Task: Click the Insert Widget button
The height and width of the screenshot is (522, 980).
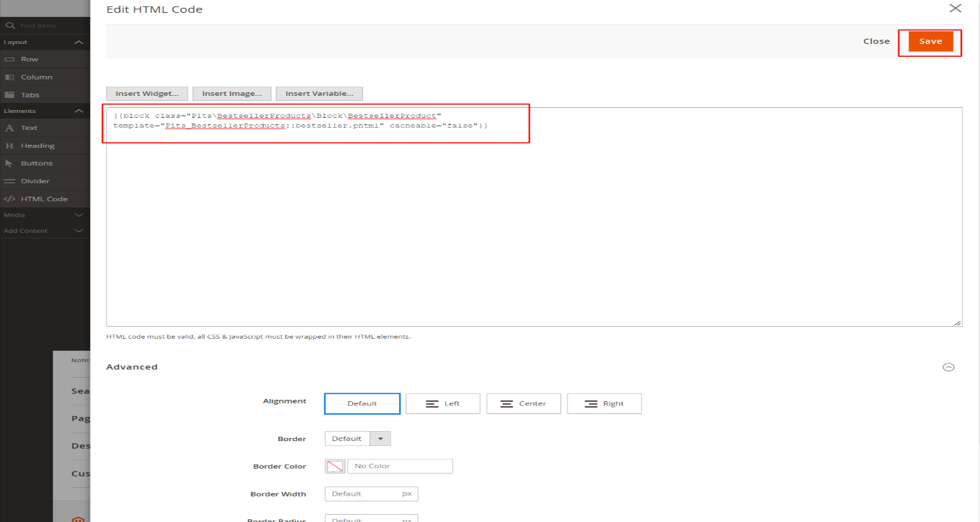Action: pos(147,94)
